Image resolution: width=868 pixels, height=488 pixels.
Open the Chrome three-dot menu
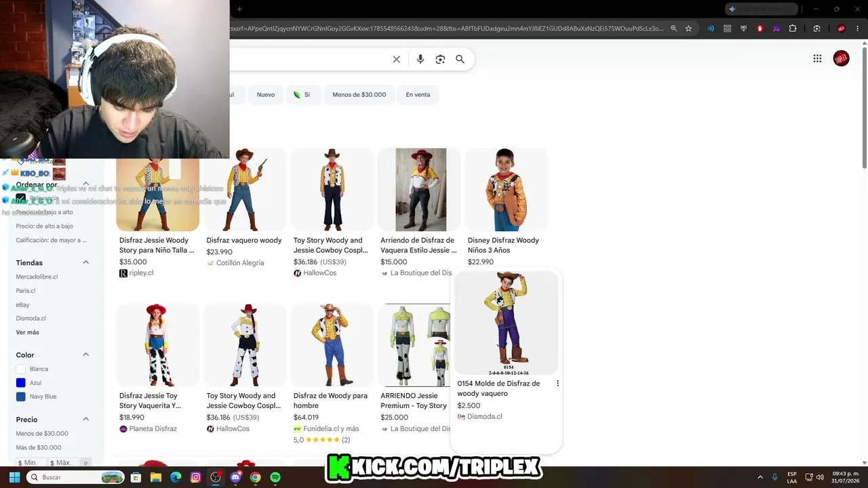857,28
